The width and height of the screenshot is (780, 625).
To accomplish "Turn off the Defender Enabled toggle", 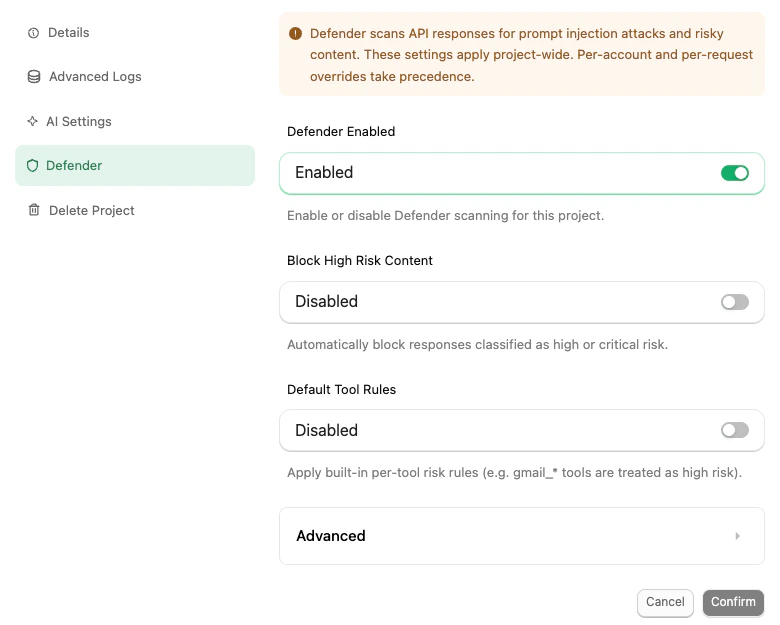I will point(735,173).
